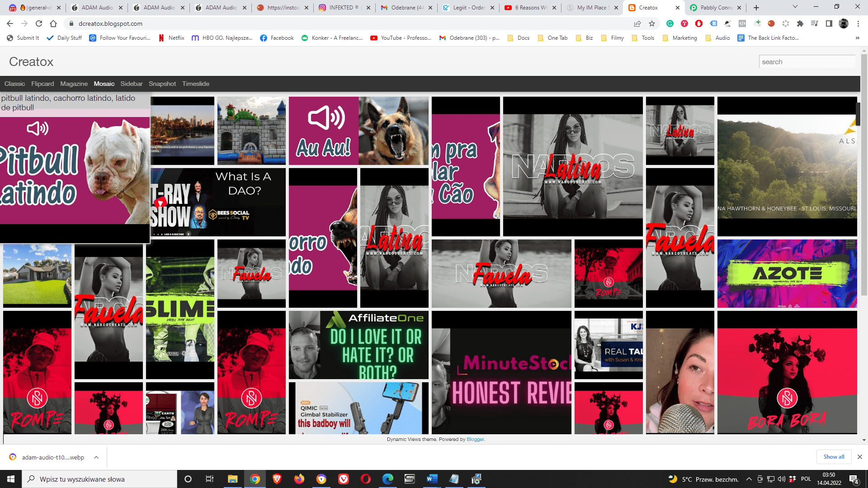This screenshot has height=488, width=868.
Task: Switch to the 6 Reasons YouTube tab
Action: [x=530, y=8]
